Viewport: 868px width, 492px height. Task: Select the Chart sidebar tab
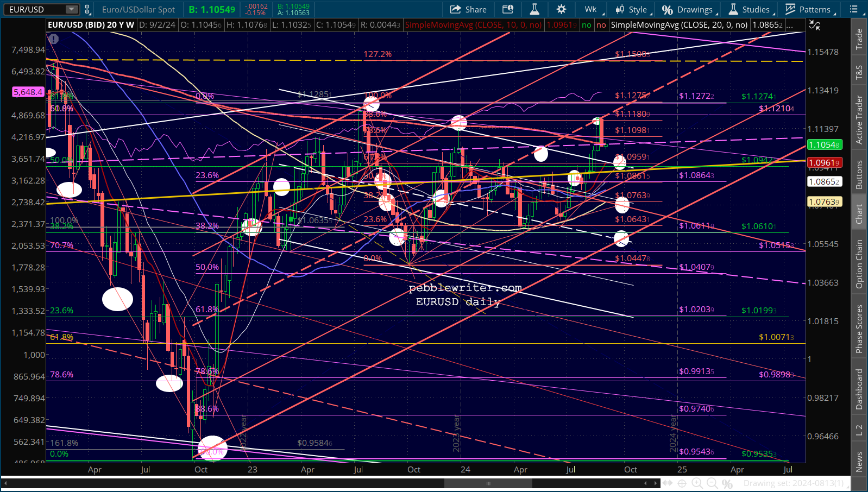[x=859, y=213]
